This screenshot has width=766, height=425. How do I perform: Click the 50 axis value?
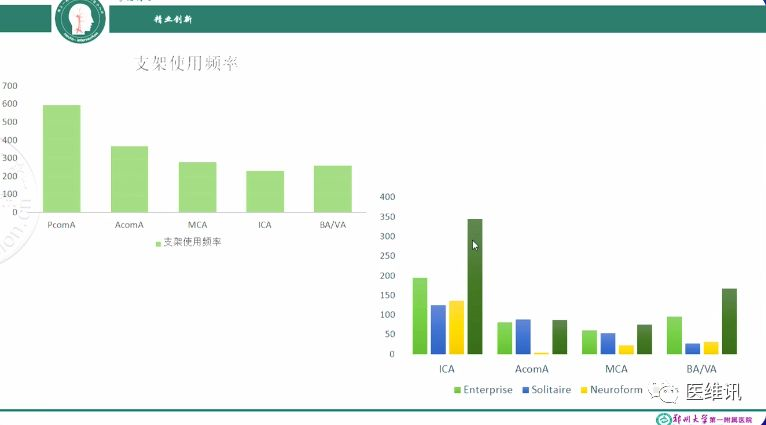coord(389,334)
